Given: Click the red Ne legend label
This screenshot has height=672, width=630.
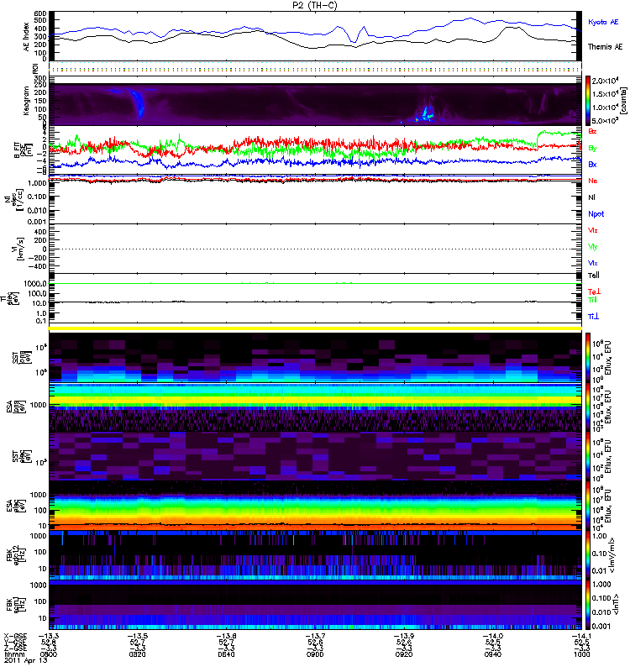Looking at the screenshot, I should coord(593,181).
